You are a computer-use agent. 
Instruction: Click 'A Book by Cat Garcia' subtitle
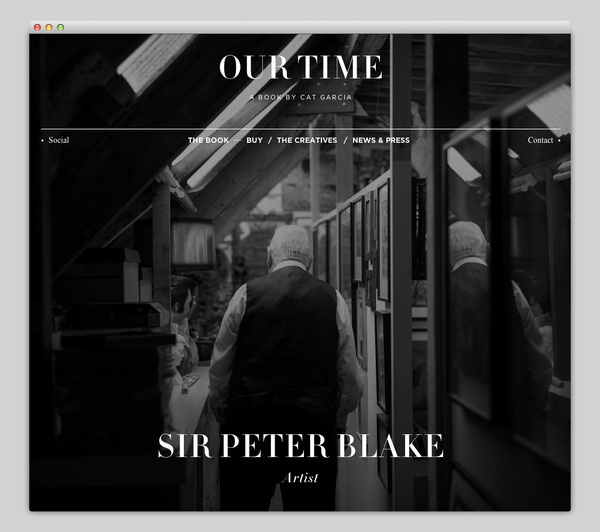[x=300, y=97]
